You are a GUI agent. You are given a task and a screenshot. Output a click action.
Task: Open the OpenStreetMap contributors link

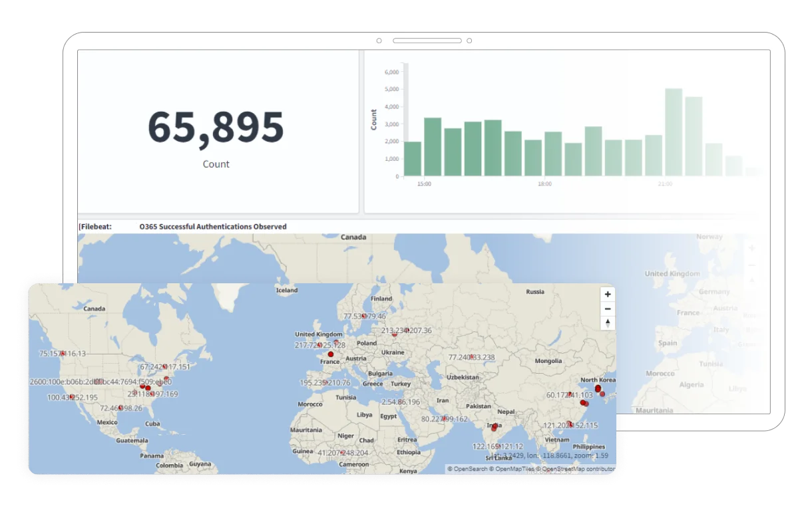pos(578,469)
